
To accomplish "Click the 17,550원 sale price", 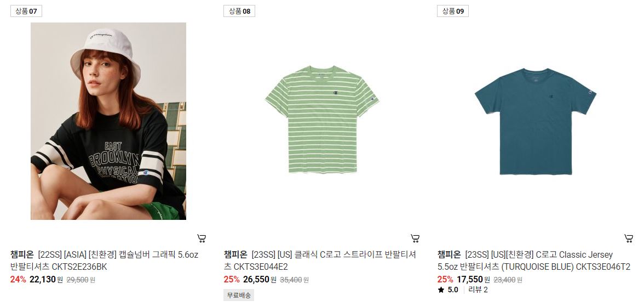I will [x=473, y=280].
